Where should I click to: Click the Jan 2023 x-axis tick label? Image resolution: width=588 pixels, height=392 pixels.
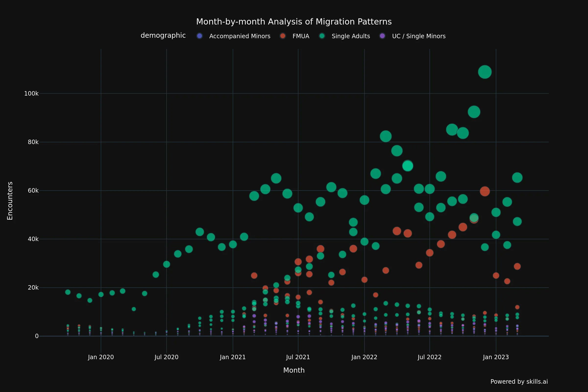(x=495, y=357)
